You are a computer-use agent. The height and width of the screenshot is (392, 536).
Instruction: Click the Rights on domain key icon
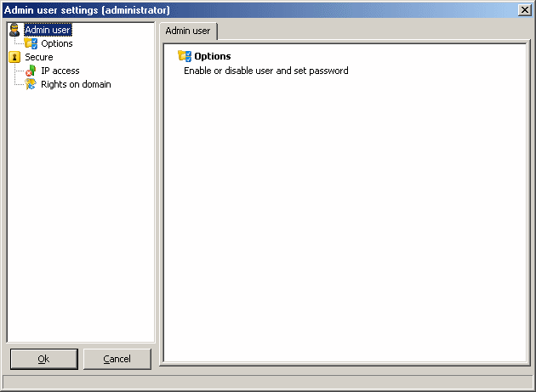pos(31,84)
